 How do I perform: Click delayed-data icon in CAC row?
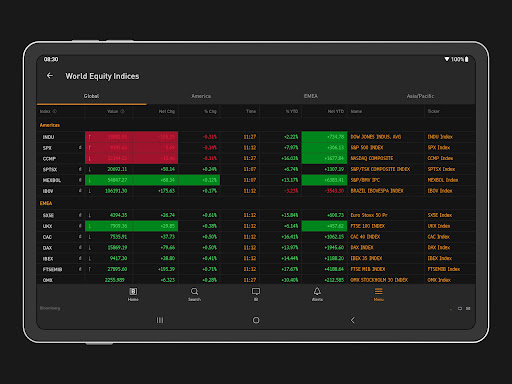[x=80, y=237]
